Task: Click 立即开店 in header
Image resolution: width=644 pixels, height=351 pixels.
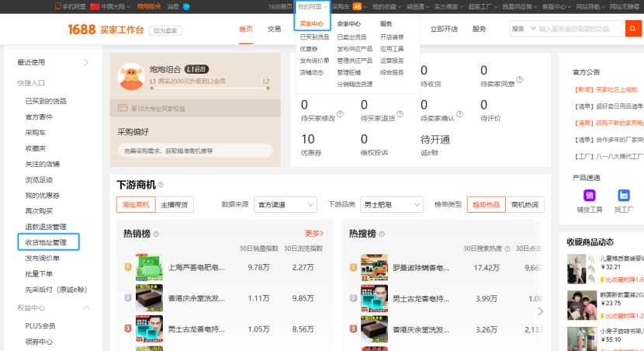Action: [x=444, y=29]
